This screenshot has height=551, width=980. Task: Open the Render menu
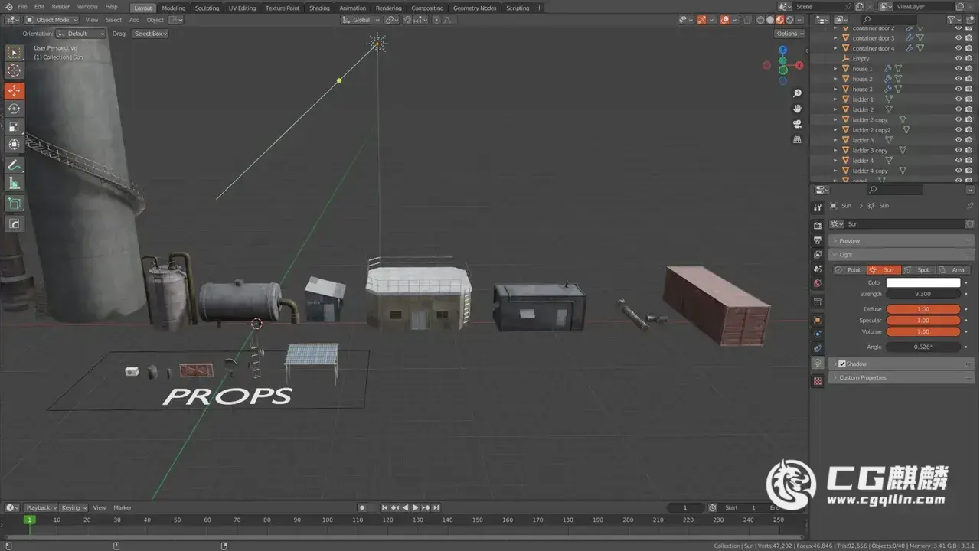pyautogui.click(x=60, y=7)
